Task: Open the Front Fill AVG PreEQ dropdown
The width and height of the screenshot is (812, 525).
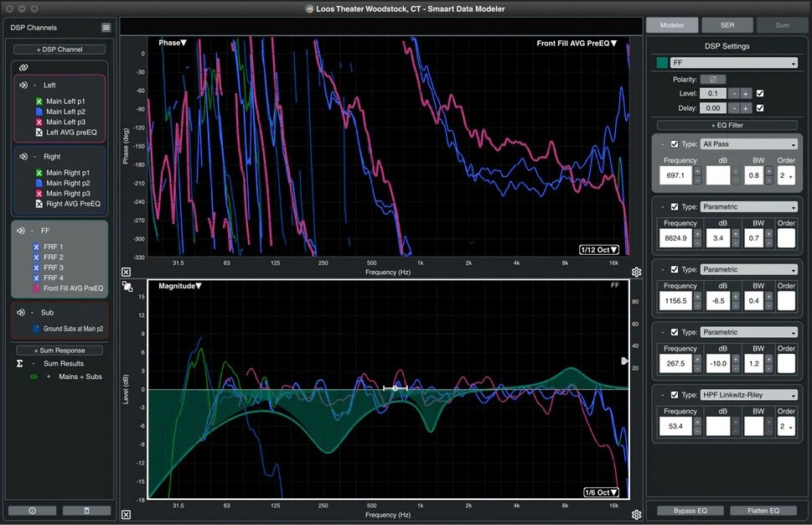Action: click(577, 44)
